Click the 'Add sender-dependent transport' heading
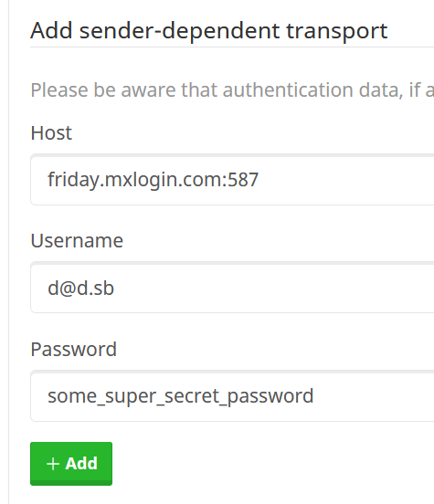Screen dimensions: 434x504 pyautogui.click(x=209, y=31)
